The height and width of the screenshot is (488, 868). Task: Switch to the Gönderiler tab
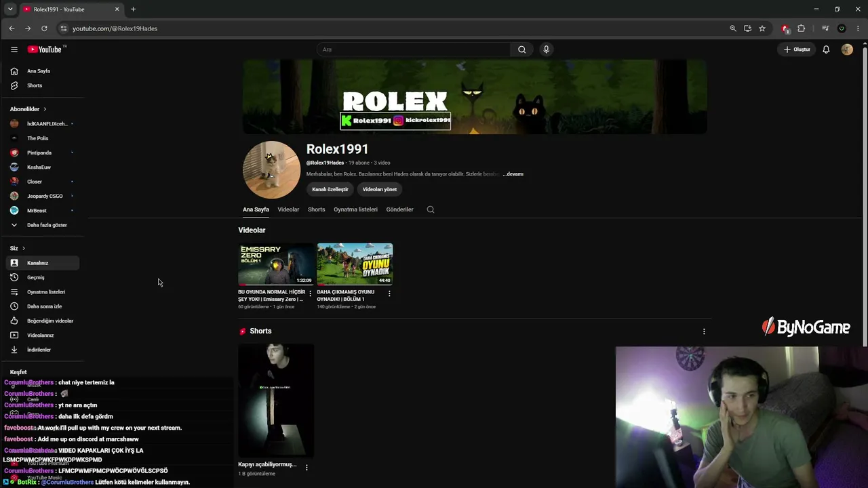point(399,209)
